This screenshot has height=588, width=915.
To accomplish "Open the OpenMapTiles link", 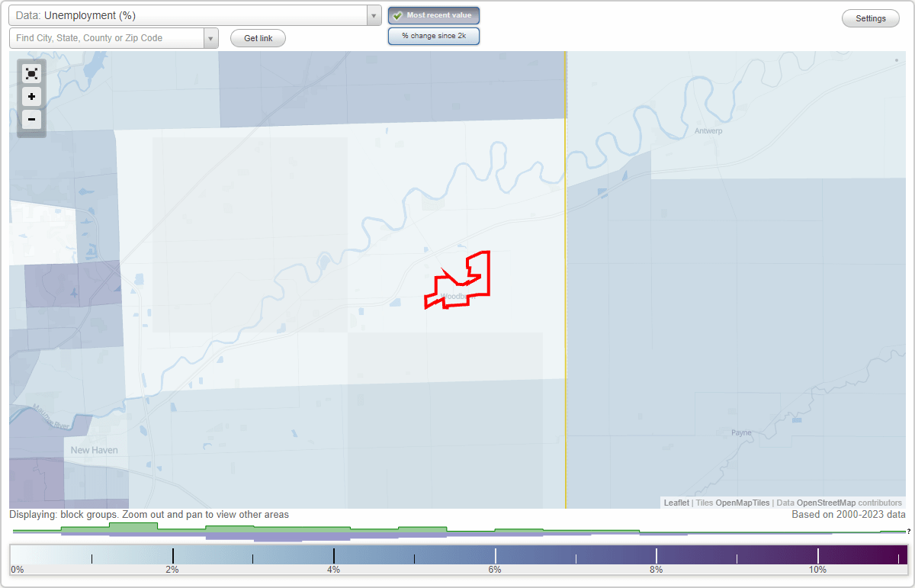I will click(743, 503).
